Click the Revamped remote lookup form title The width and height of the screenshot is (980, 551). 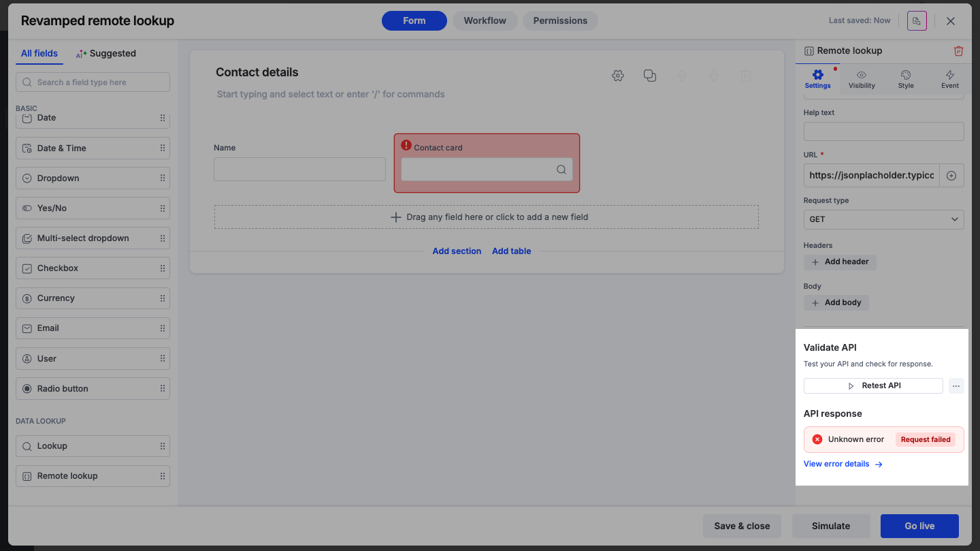(x=97, y=20)
